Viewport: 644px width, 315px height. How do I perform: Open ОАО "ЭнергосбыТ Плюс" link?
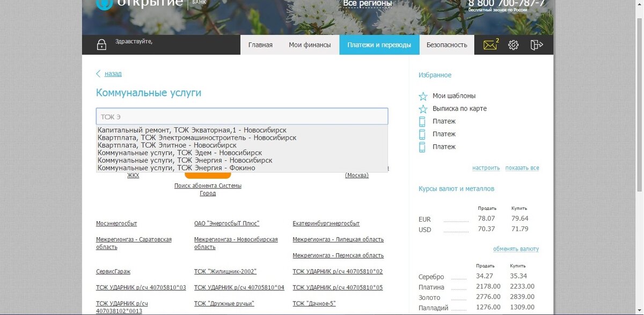pos(226,223)
